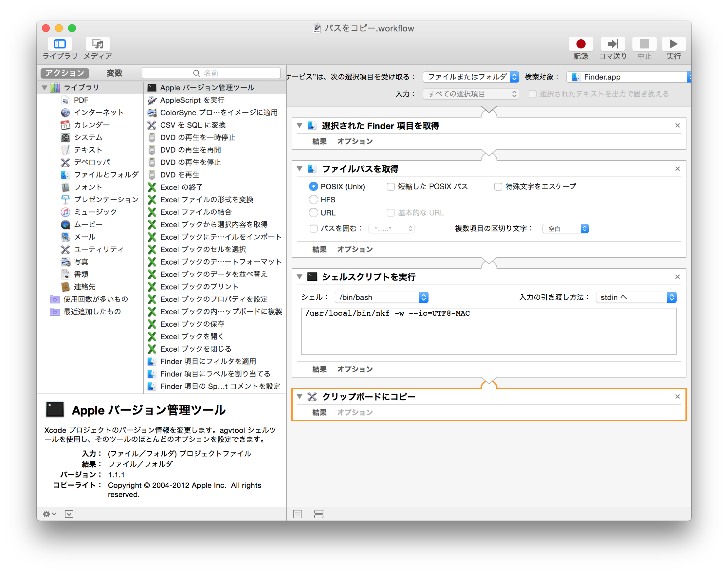The height and width of the screenshot is (573, 728).
Task: Select the HFS radio button
Action: (x=313, y=200)
